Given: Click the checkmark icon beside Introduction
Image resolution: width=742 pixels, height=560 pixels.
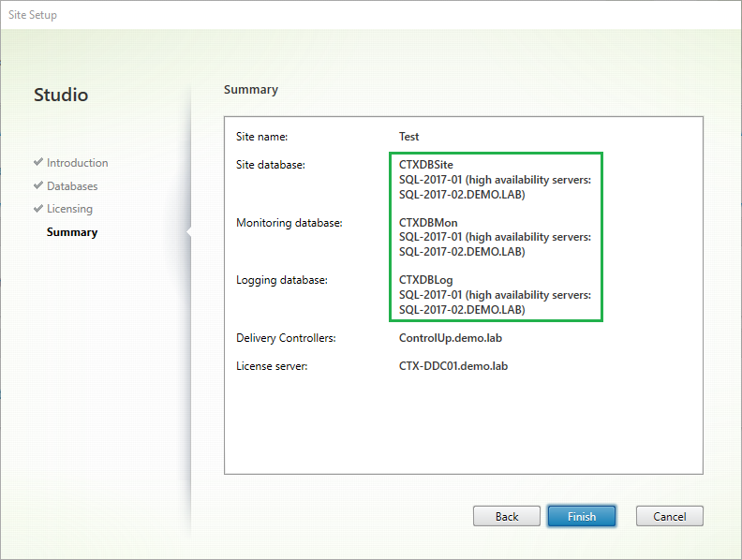Looking at the screenshot, I should coord(38,162).
